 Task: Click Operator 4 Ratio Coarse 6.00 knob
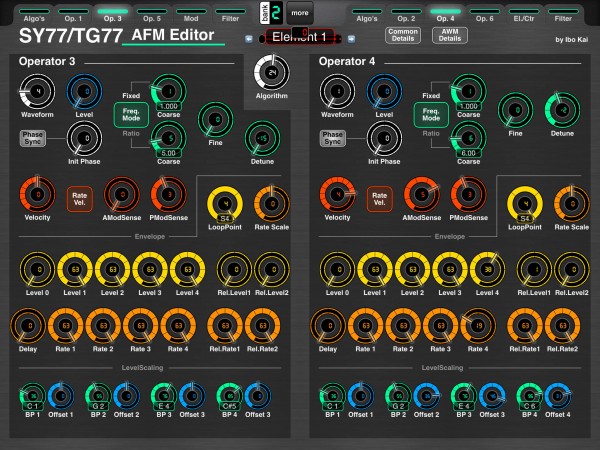pos(469,139)
